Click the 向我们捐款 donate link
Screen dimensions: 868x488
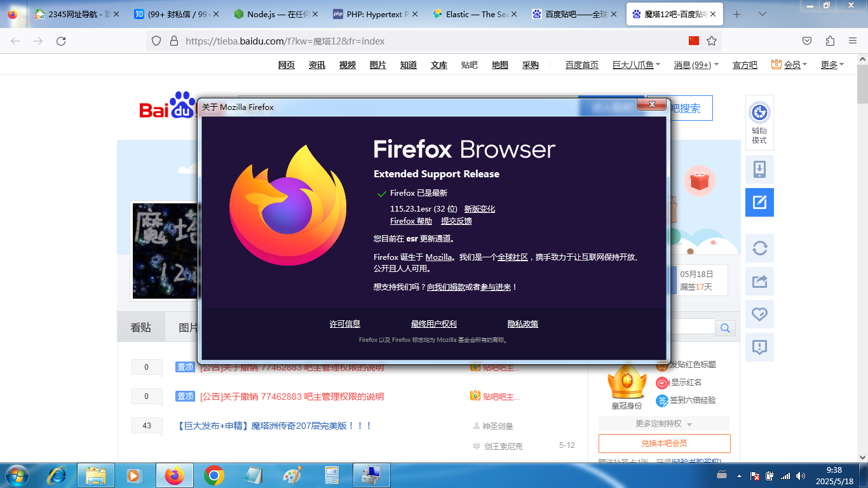click(446, 287)
